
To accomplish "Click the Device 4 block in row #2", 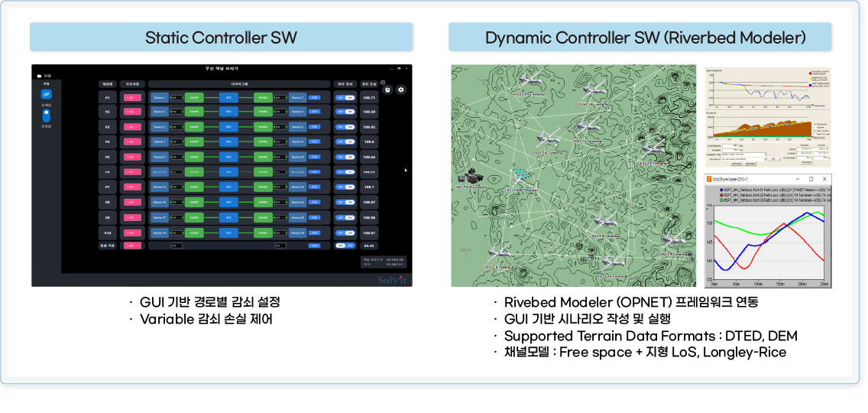I will click(298, 112).
